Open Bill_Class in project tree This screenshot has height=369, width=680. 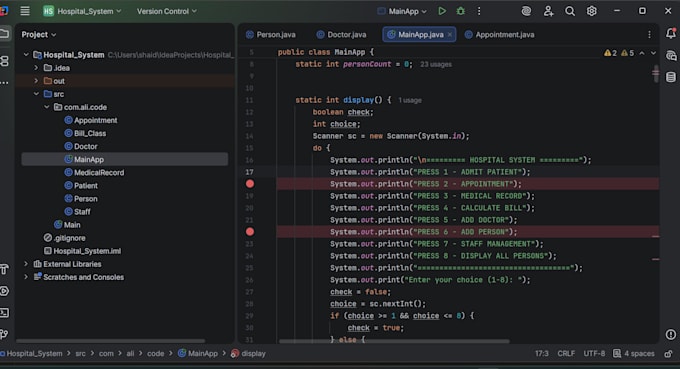(85, 133)
